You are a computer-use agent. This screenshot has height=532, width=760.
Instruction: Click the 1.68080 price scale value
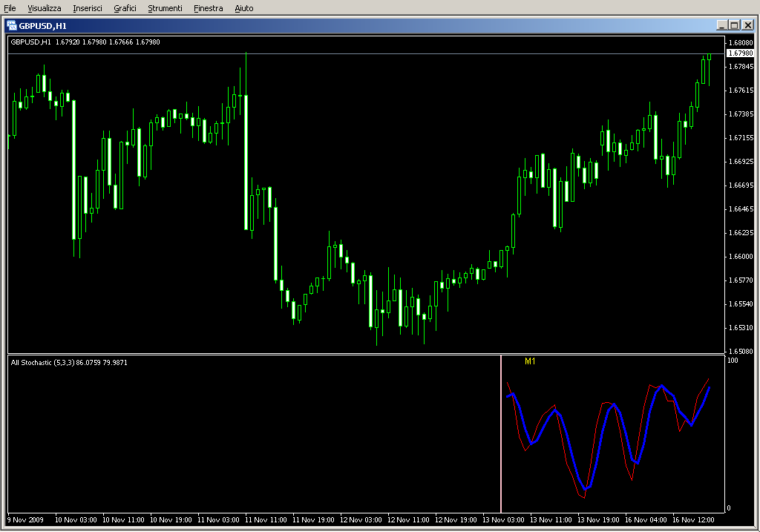click(x=741, y=43)
